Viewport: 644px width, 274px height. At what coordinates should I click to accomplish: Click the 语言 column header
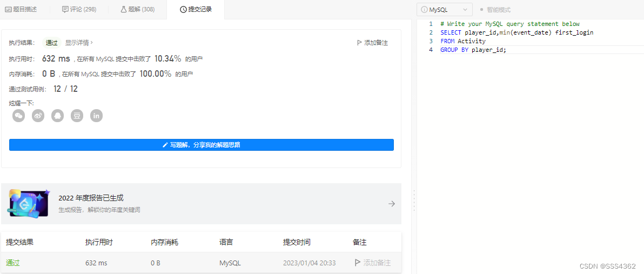click(x=226, y=242)
